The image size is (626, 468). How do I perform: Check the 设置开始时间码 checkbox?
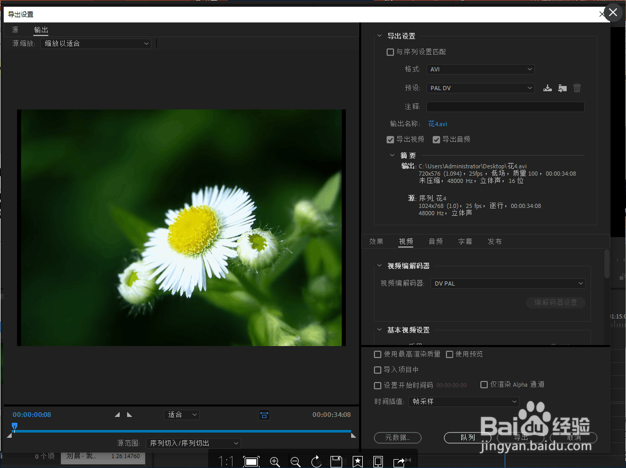(377, 385)
